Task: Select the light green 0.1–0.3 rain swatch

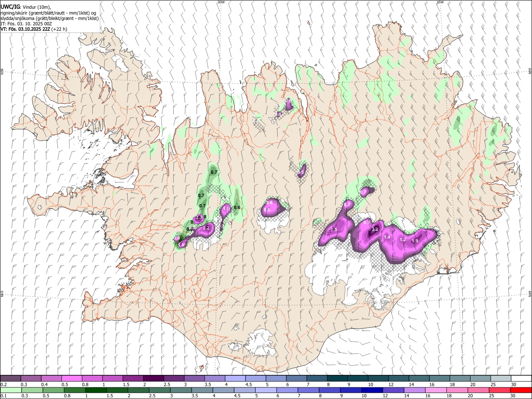Action: 11,390
